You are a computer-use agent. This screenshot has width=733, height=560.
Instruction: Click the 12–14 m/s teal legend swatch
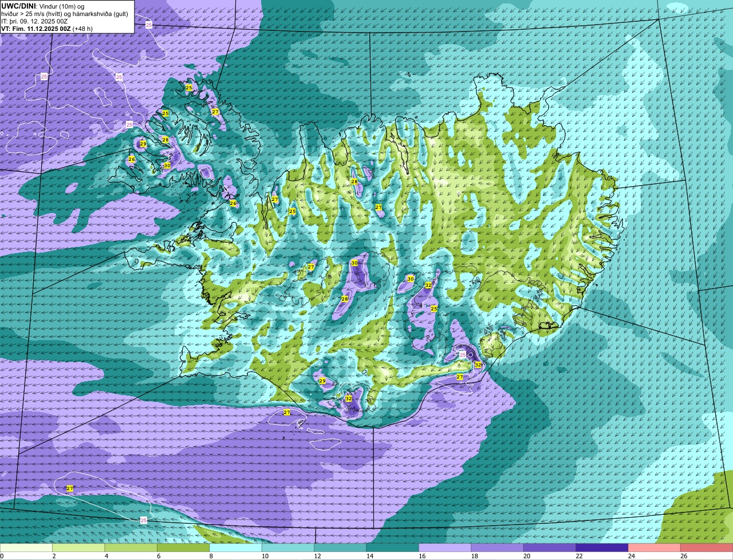point(340,548)
